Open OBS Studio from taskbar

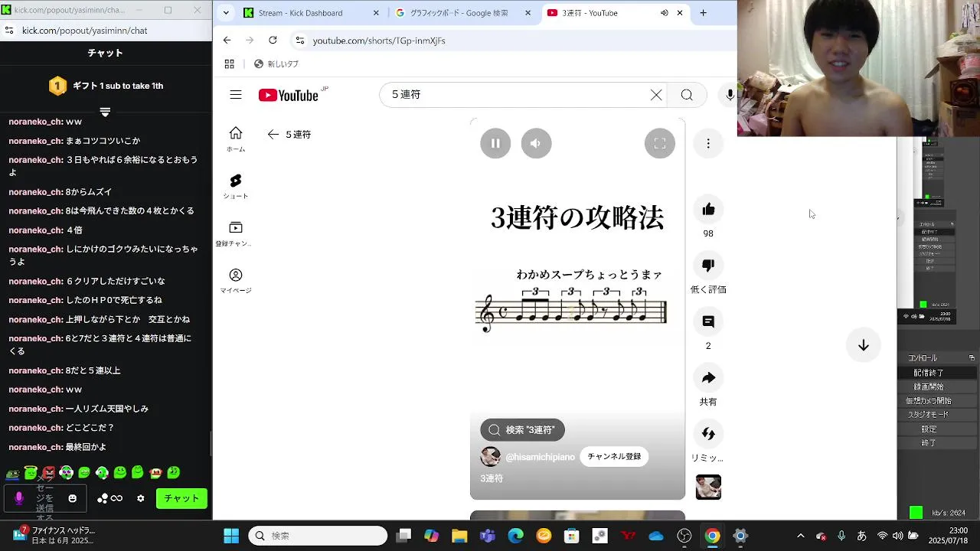pyautogui.click(x=684, y=536)
